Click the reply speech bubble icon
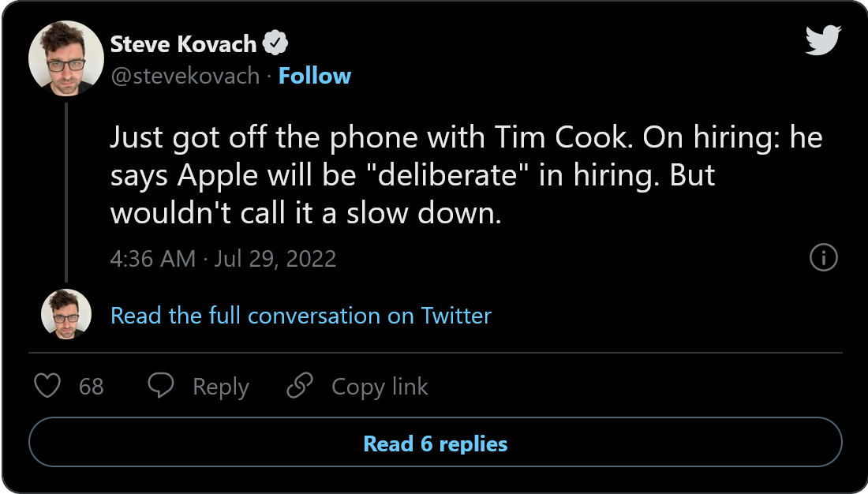This screenshot has width=868, height=494. (x=161, y=386)
